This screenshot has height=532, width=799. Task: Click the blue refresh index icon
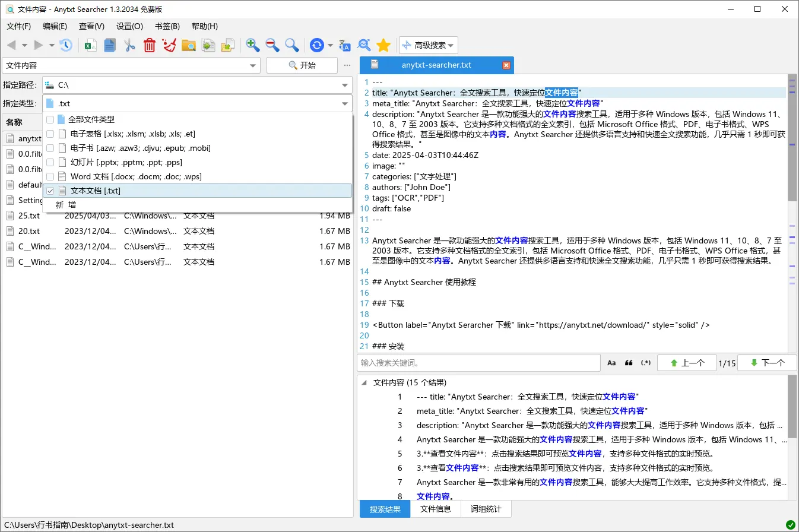pyautogui.click(x=317, y=45)
